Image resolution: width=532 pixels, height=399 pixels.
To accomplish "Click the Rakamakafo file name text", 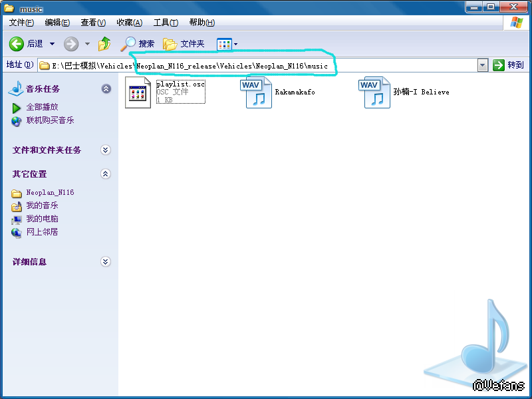I will (295, 92).
